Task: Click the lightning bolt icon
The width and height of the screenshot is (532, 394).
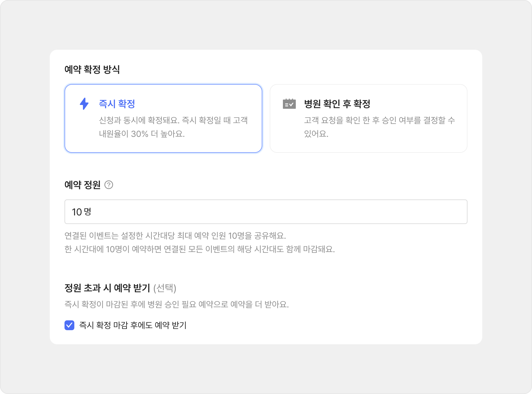Action: click(84, 104)
